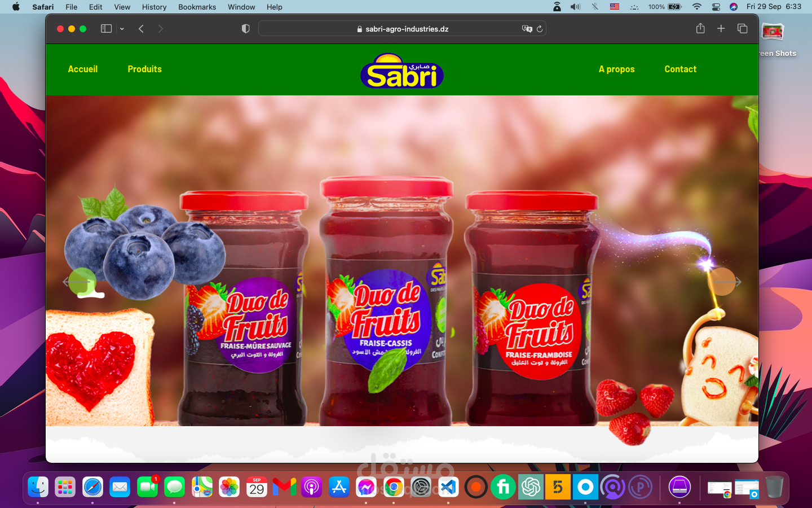Show the next carousel slide
The height and width of the screenshot is (508, 812).
click(x=726, y=282)
